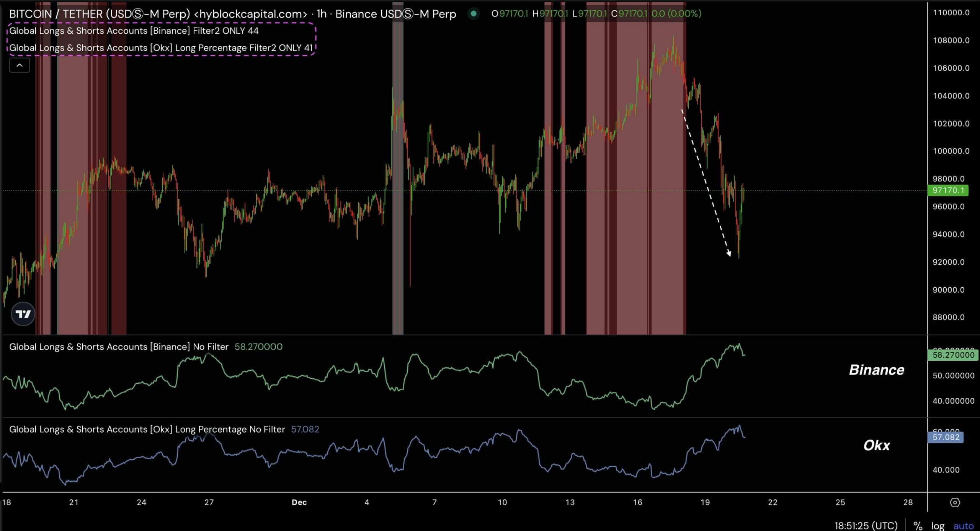Select the Binance text annotation
The image size is (980, 531).
(877, 370)
